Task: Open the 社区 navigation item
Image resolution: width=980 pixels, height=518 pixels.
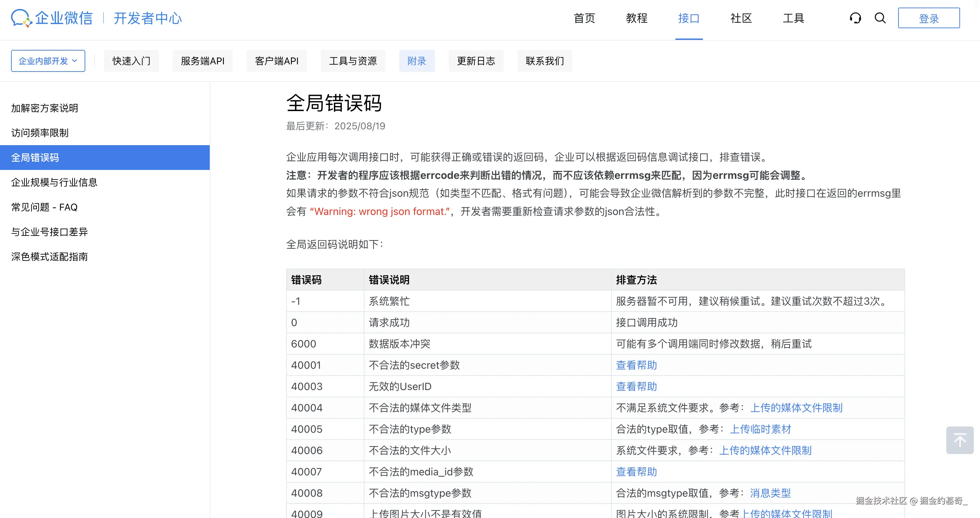Action: pyautogui.click(x=741, y=18)
